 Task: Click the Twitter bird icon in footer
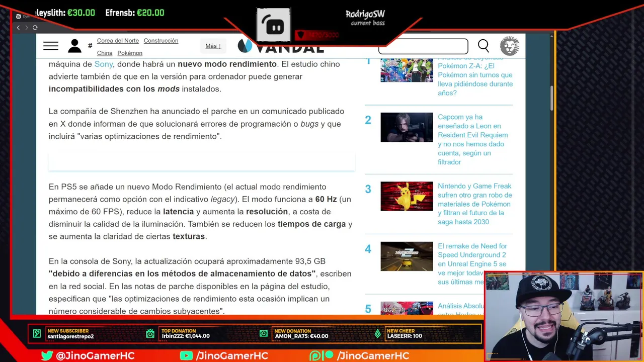coord(47,355)
